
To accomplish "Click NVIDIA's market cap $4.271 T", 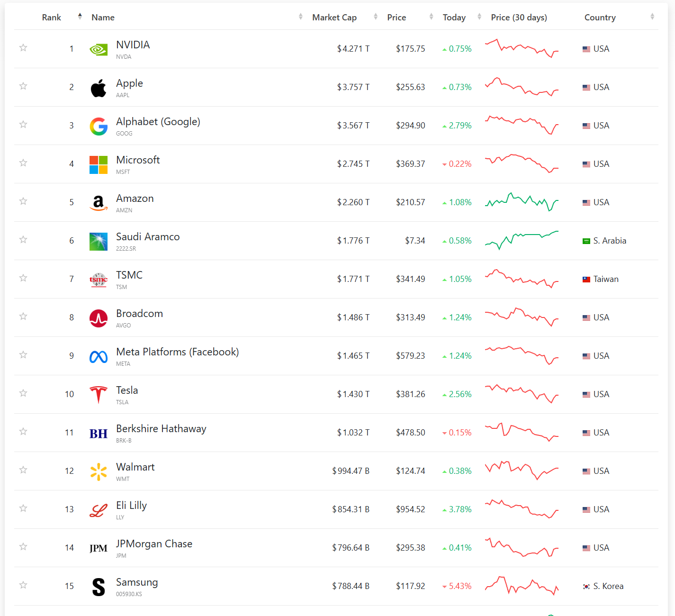I will [x=353, y=49].
